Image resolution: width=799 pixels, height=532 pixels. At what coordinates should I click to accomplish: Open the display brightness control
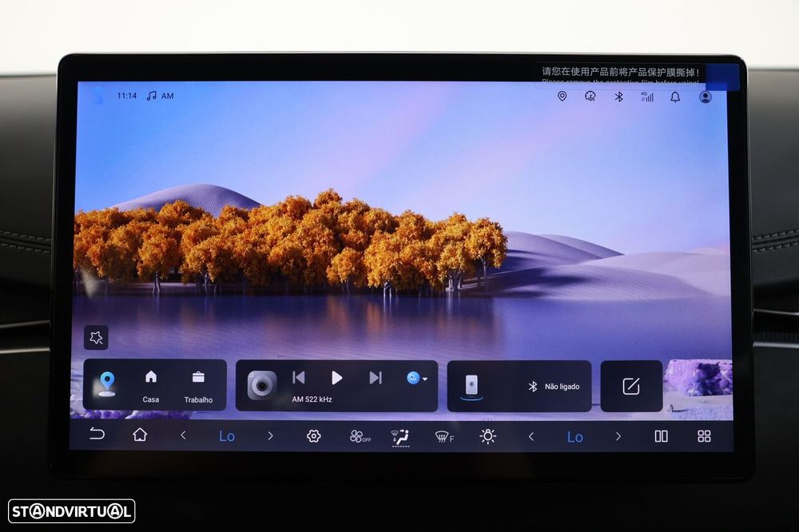click(x=487, y=436)
